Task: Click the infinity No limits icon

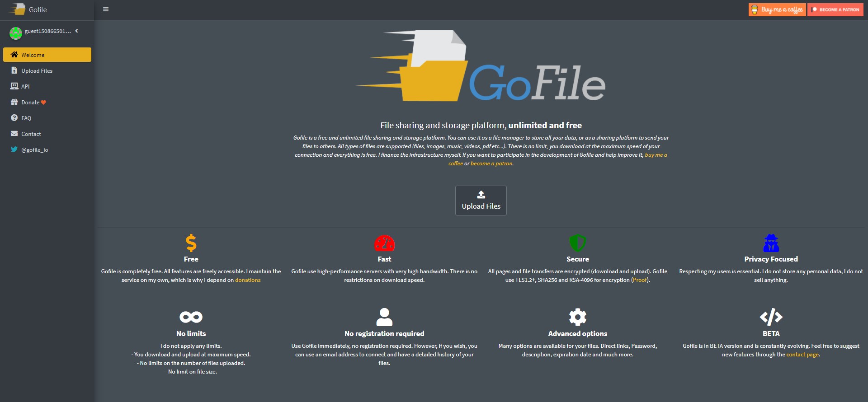Action: click(x=191, y=317)
